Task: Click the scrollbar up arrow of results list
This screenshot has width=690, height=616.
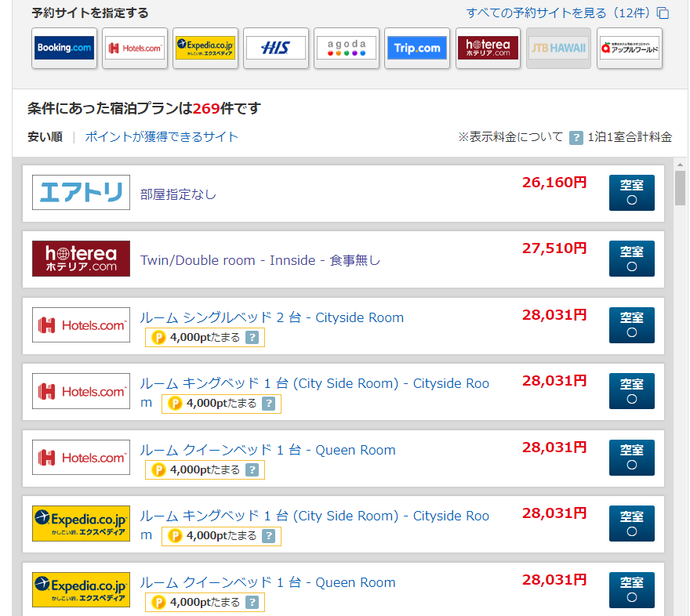Action: pyautogui.click(x=680, y=165)
